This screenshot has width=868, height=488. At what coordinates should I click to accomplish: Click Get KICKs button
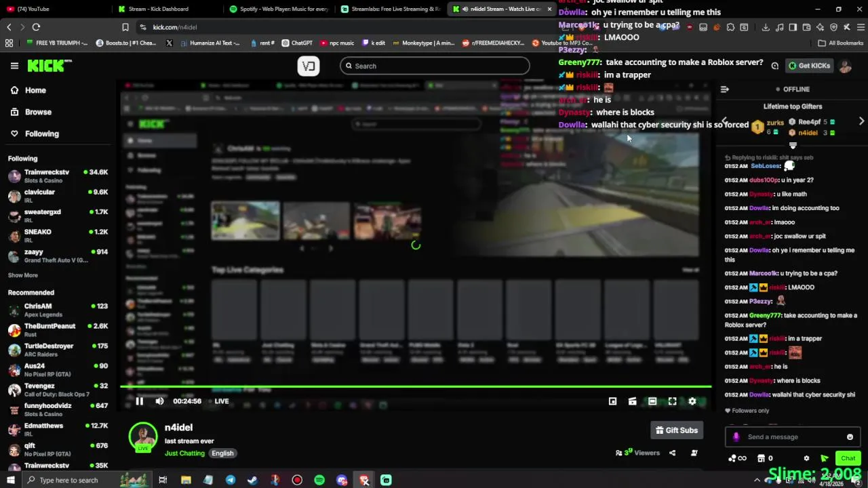[809, 66]
